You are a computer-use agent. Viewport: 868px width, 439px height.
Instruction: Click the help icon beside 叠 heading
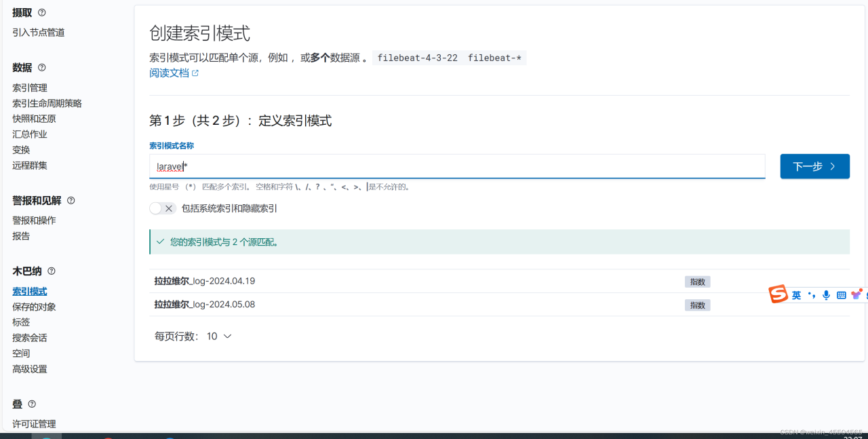click(x=32, y=404)
